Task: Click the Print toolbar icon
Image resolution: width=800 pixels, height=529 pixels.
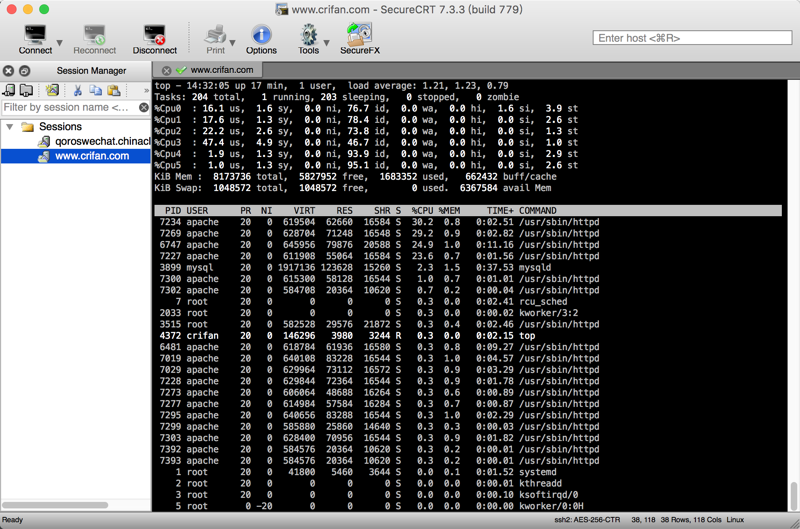Action: [215, 35]
